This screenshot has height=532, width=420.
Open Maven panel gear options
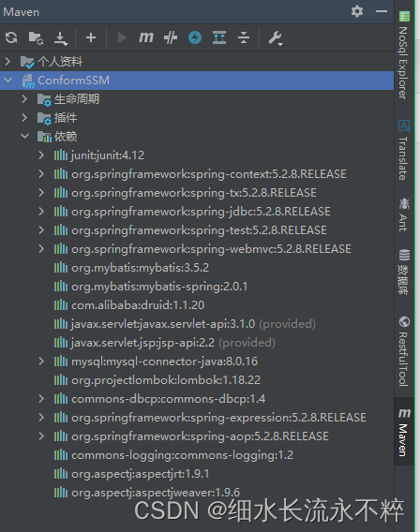tap(357, 11)
